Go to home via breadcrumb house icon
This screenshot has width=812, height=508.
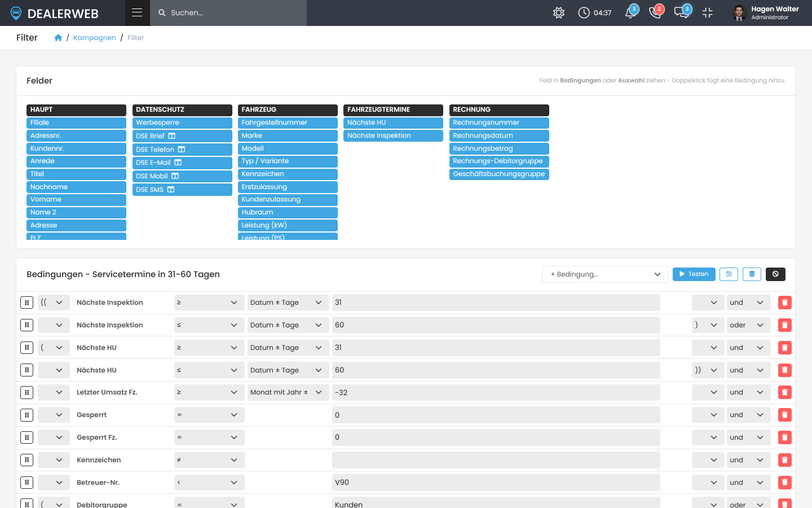tap(58, 38)
